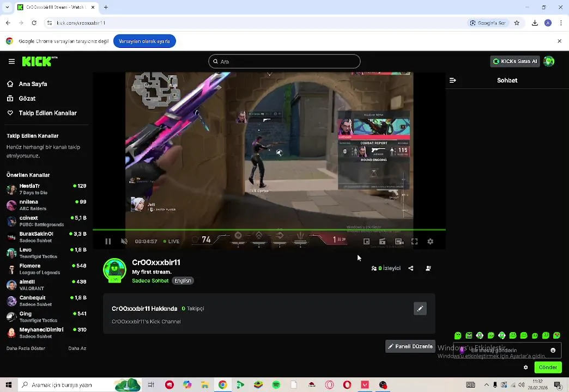This screenshot has width=569, height=392.
Task: Open aimdil VALORANT channel
Action: (46, 285)
